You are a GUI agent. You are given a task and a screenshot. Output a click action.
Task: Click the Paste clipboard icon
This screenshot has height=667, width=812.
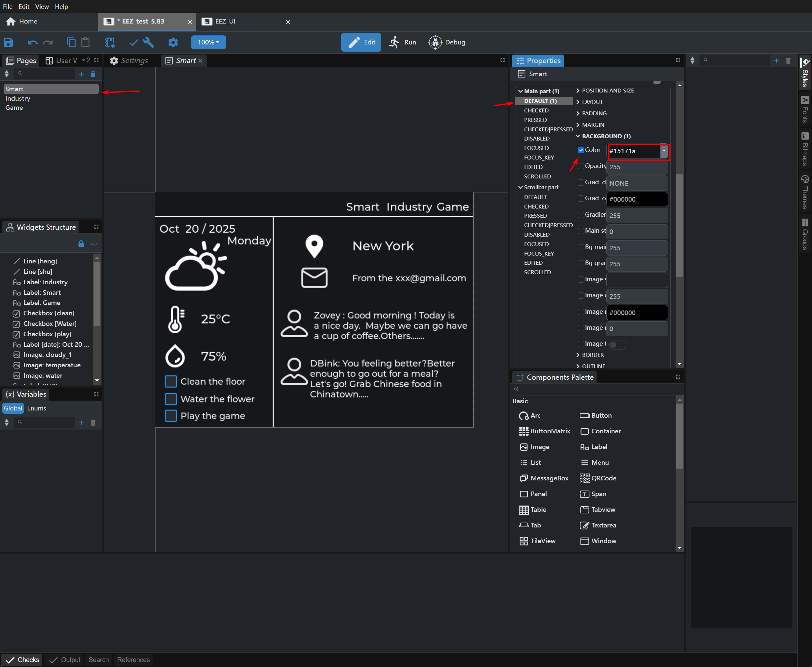pyautogui.click(x=85, y=42)
